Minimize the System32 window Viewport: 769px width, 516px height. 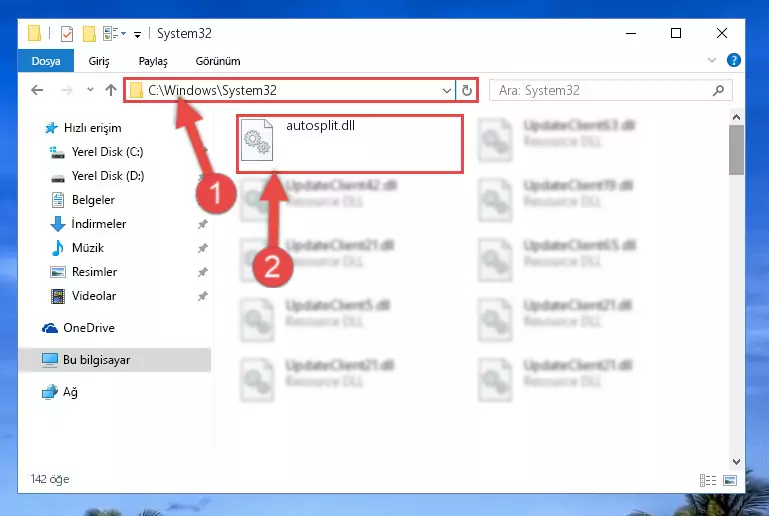tap(631, 33)
